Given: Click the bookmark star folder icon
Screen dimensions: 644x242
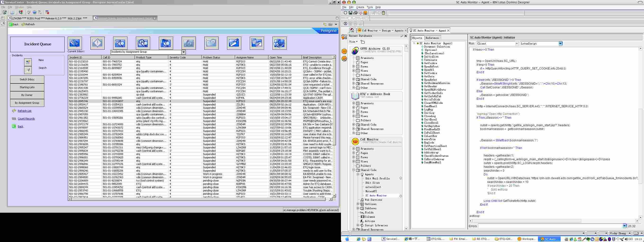Looking at the screenshot, I should pos(344,37).
